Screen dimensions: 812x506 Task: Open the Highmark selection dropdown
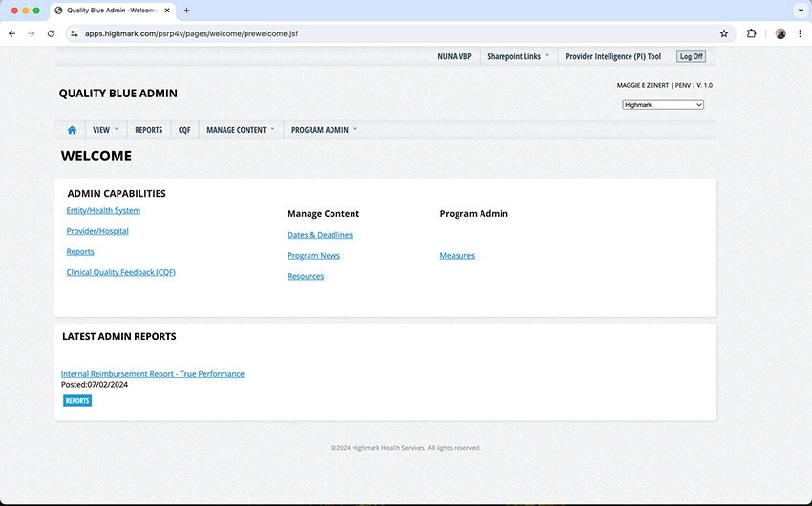663,105
